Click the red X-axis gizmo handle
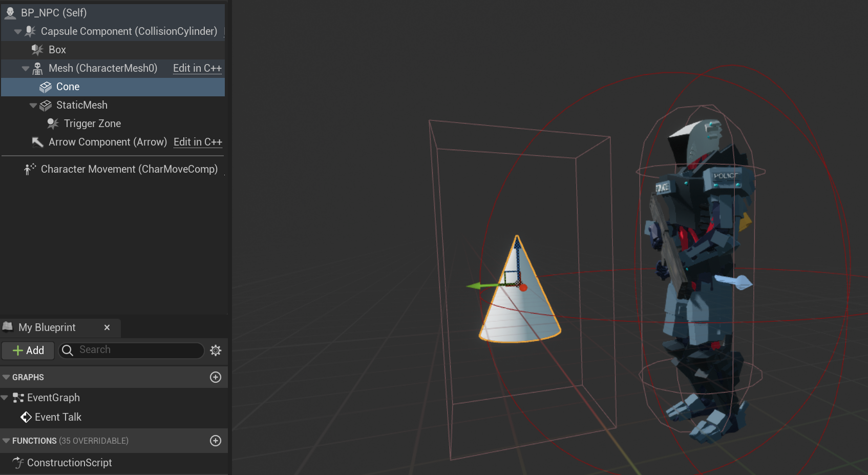868x475 pixels. [523, 287]
